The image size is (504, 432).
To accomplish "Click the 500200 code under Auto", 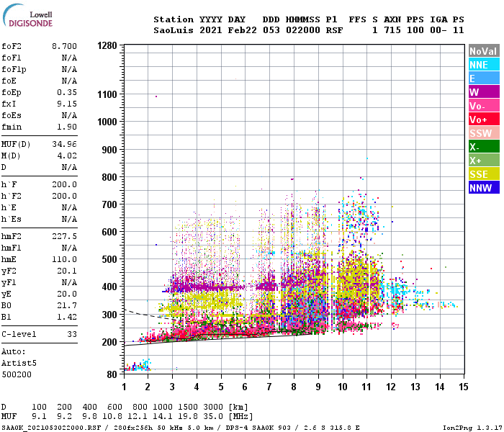I will pos(17,374).
